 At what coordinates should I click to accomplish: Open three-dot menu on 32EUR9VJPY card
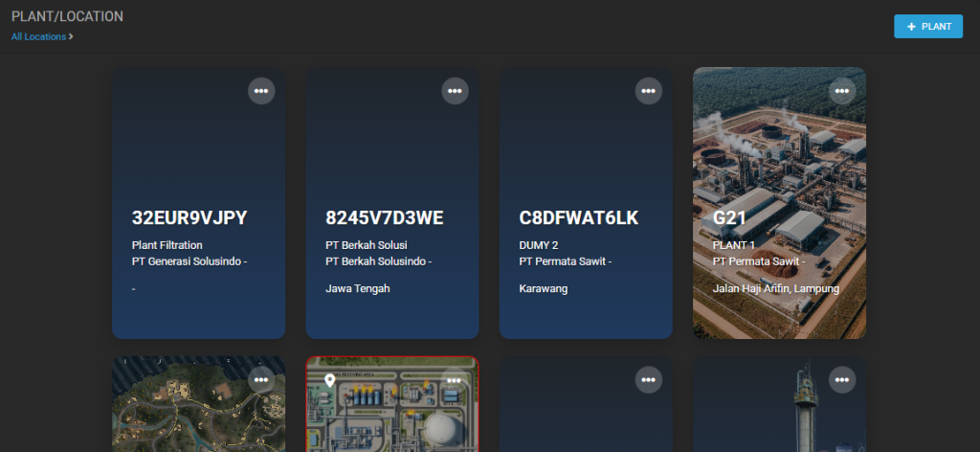click(261, 91)
